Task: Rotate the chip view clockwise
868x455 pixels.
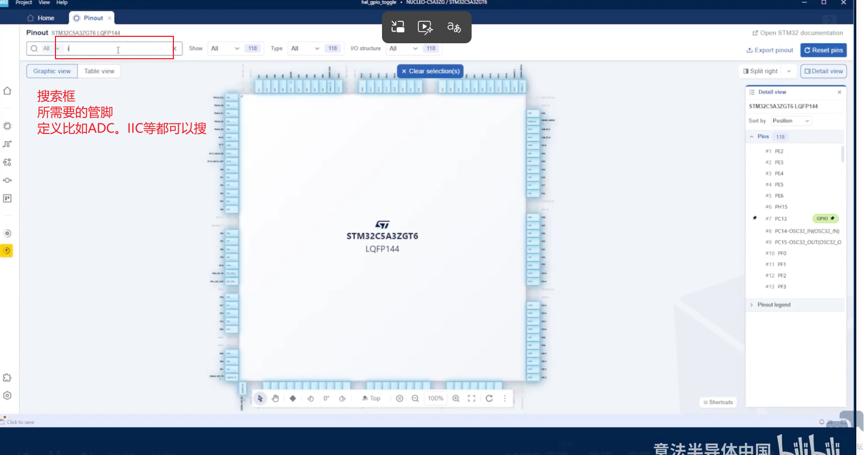Action: [x=343, y=398]
